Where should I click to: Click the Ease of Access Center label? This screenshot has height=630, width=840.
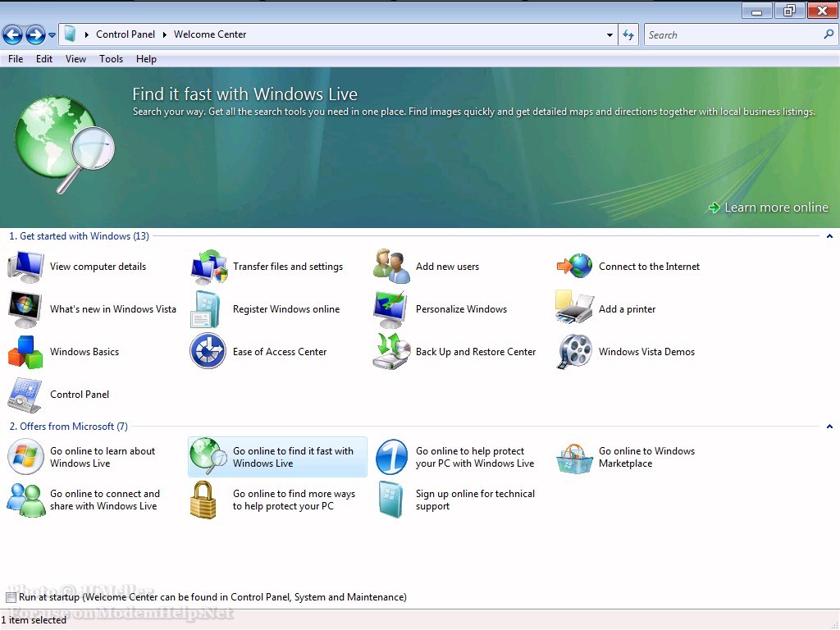(x=280, y=352)
